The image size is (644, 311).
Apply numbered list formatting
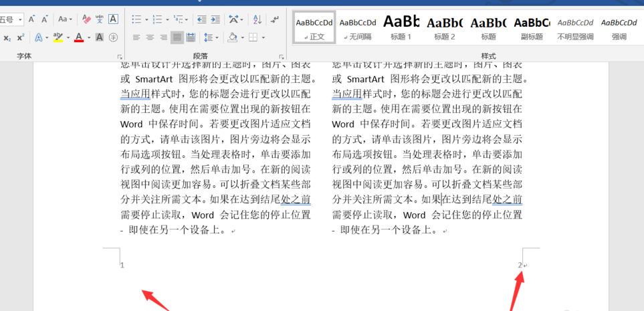(x=157, y=19)
